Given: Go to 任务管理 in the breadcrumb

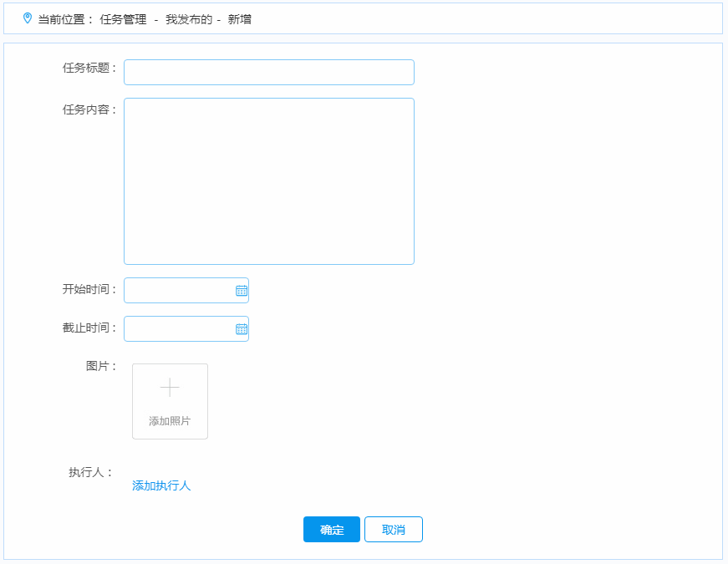Looking at the screenshot, I should [123, 18].
